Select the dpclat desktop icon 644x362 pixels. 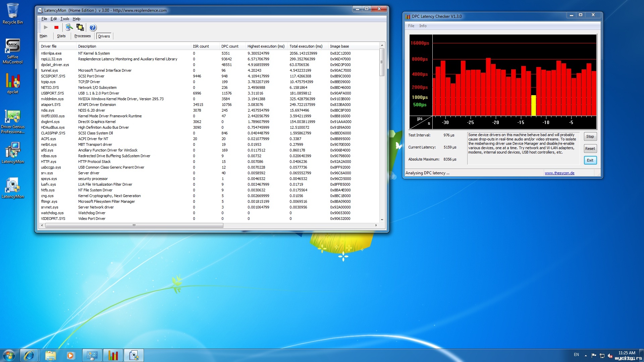coord(13,84)
